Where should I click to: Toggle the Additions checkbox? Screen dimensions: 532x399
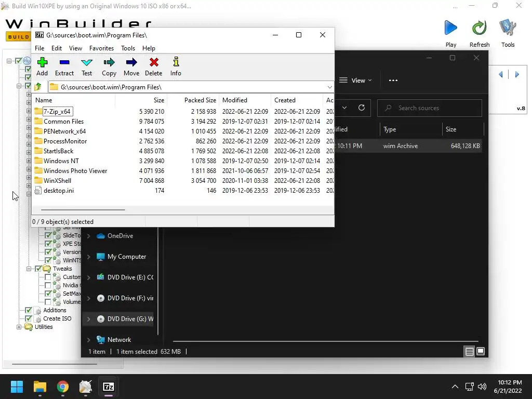[29, 310]
